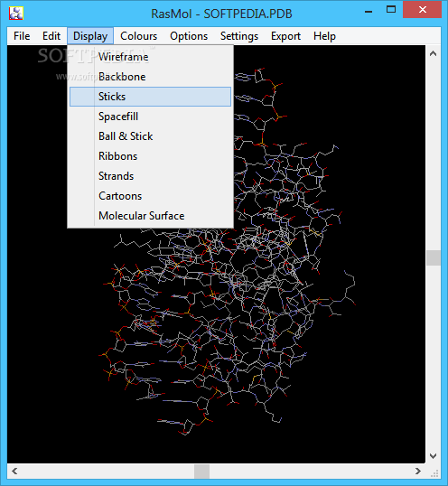Open the Export menu
448x486 pixels.
coord(285,36)
